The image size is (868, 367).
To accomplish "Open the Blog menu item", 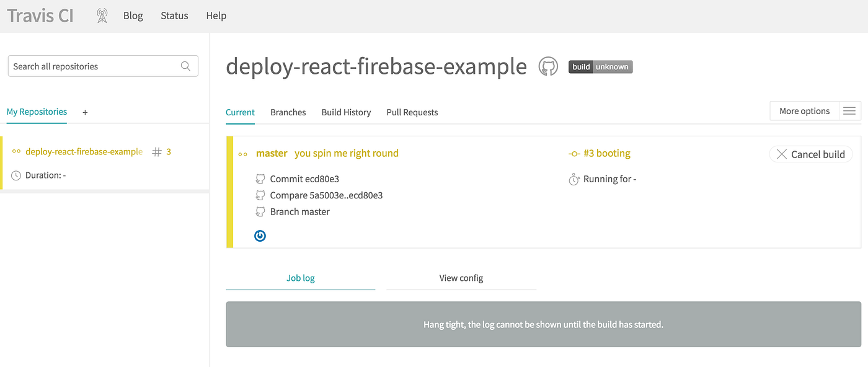I will pos(133,15).
